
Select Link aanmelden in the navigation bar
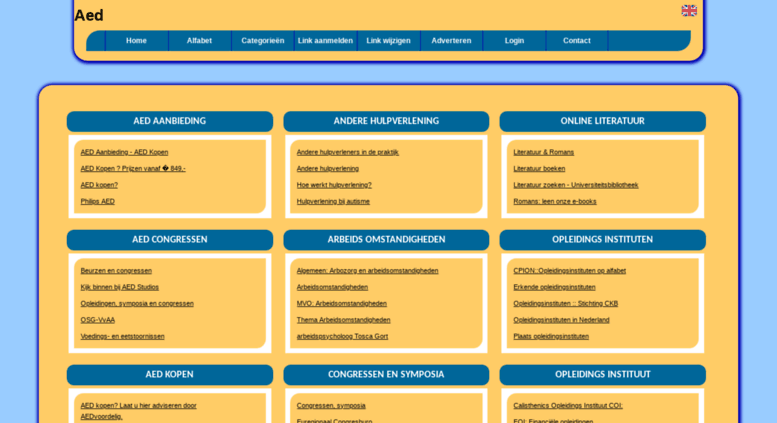click(326, 41)
